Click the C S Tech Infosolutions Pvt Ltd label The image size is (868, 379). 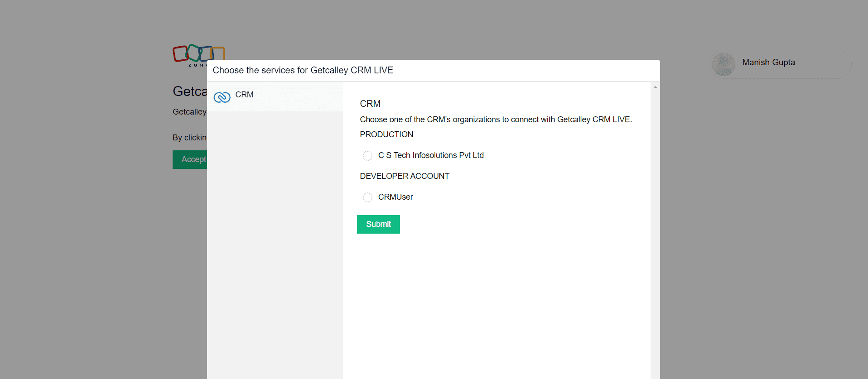click(x=431, y=155)
